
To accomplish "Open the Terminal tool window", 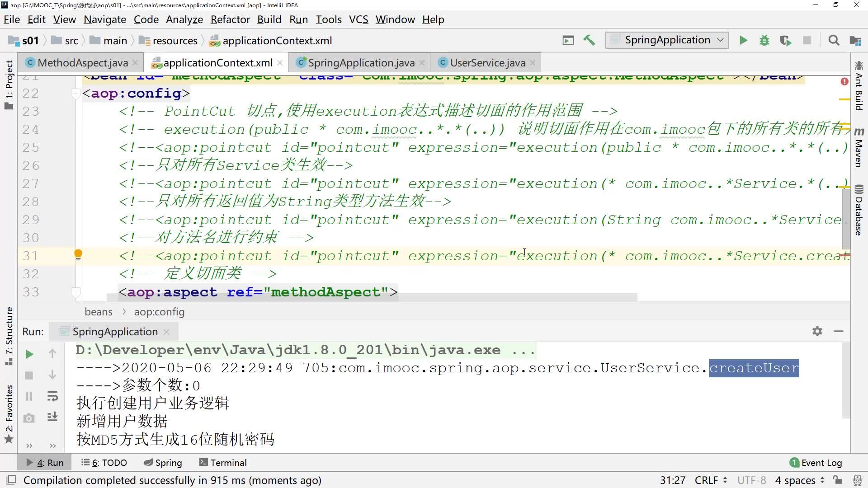I will [x=223, y=463].
